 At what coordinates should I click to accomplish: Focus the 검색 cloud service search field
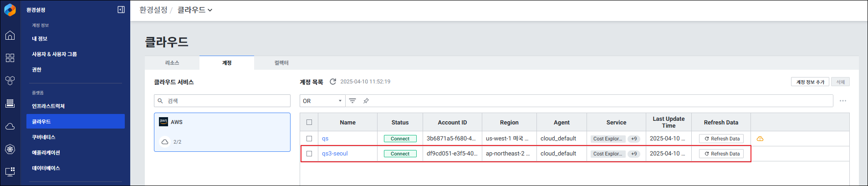(x=222, y=101)
